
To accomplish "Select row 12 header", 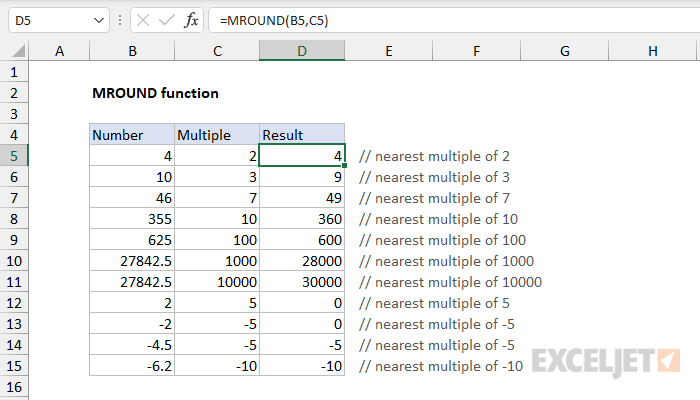I will [14, 303].
